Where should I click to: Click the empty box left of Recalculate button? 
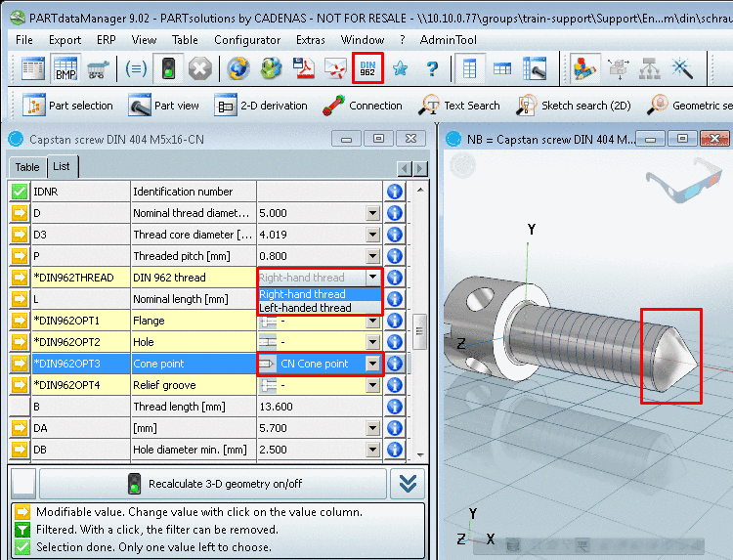coord(23,484)
